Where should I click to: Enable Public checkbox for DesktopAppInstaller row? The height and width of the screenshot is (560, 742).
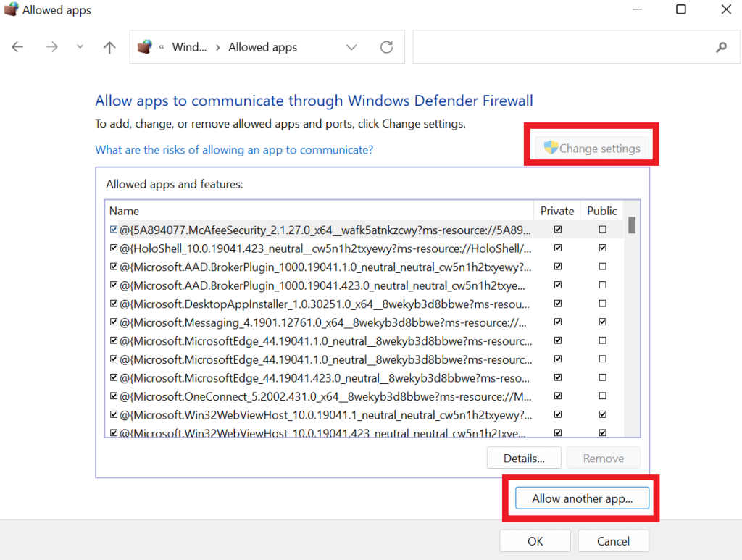point(602,303)
